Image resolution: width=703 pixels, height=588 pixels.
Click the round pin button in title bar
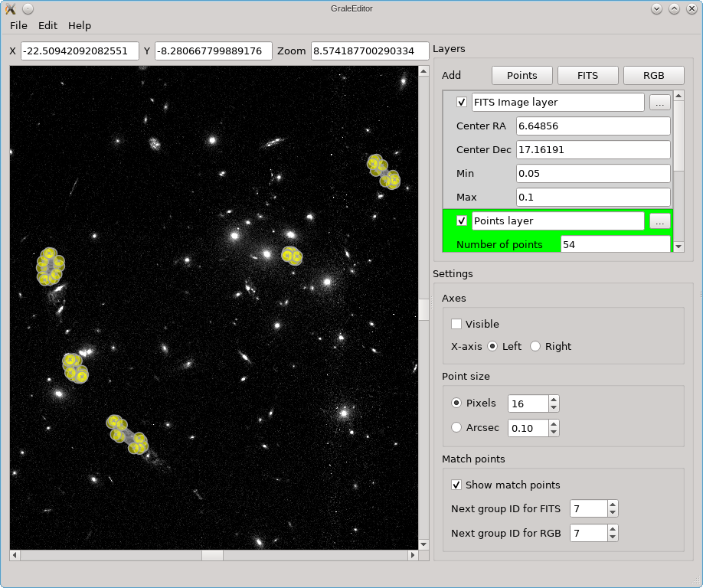coord(28,8)
